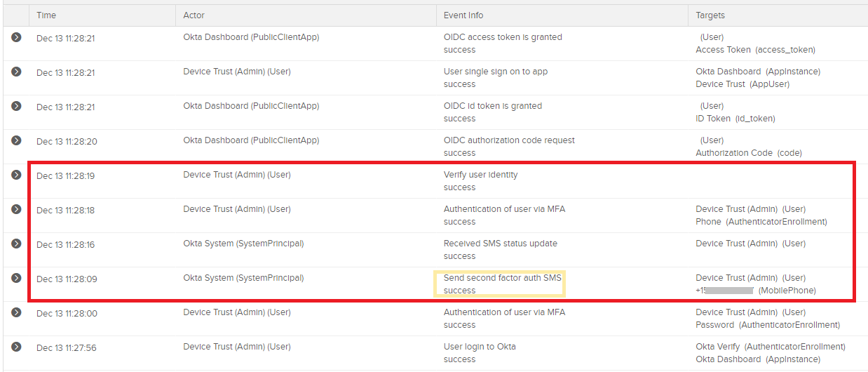Select the Dec 13 11:28:00 timestamp
Screen dimensions: 868x372
pyautogui.click(x=67, y=313)
